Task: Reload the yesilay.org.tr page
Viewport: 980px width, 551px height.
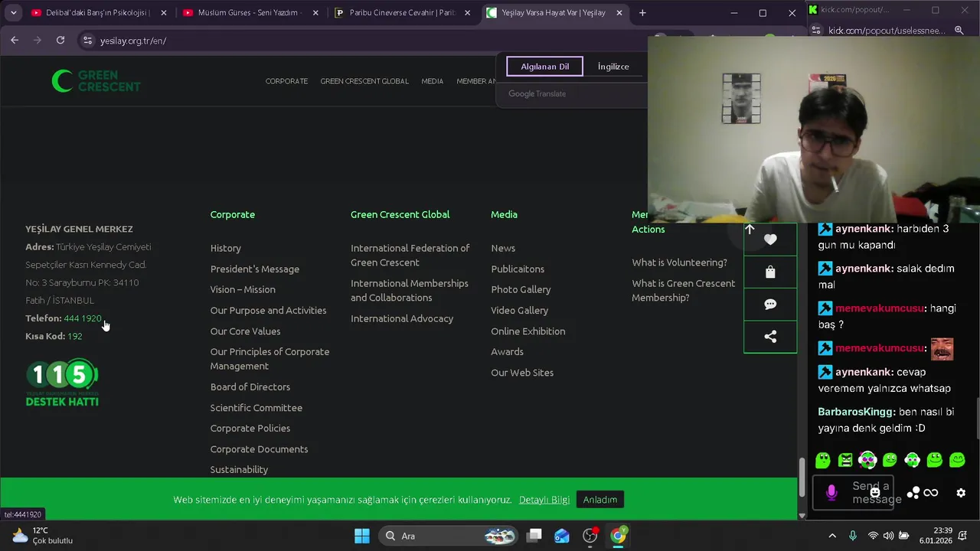Action: click(60, 41)
